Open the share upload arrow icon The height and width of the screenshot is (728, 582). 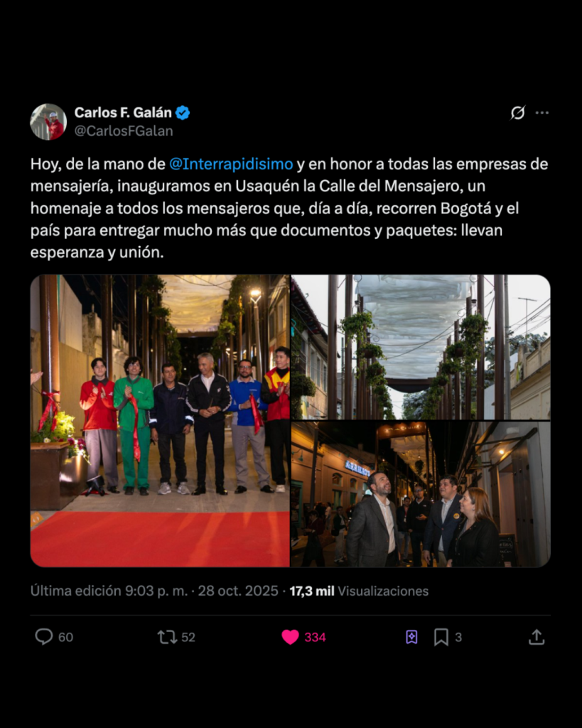pos(537,637)
